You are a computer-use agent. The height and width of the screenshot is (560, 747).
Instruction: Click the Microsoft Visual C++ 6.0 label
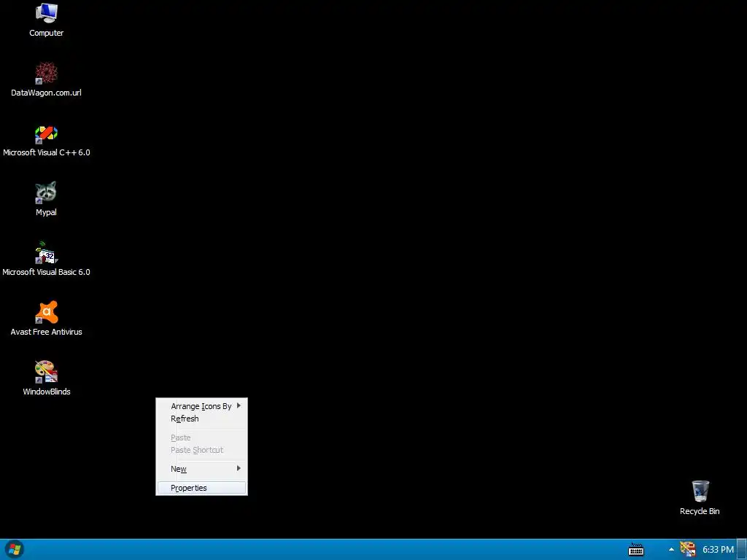point(46,152)
